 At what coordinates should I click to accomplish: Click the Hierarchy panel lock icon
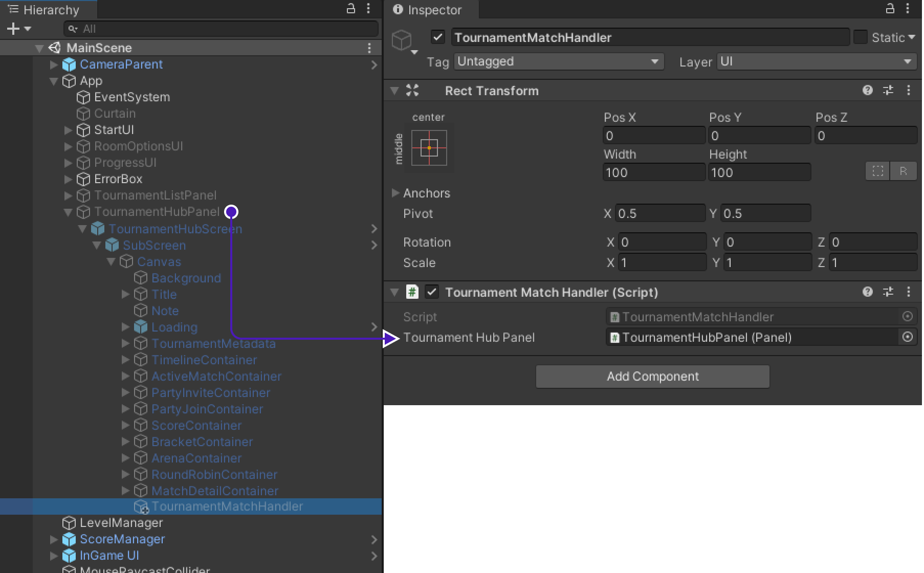pos(351,9)
